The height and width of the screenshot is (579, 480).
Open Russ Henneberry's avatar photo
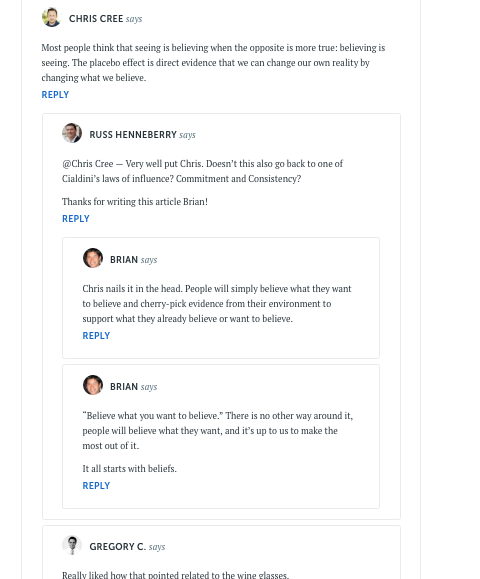coord(72,133)
